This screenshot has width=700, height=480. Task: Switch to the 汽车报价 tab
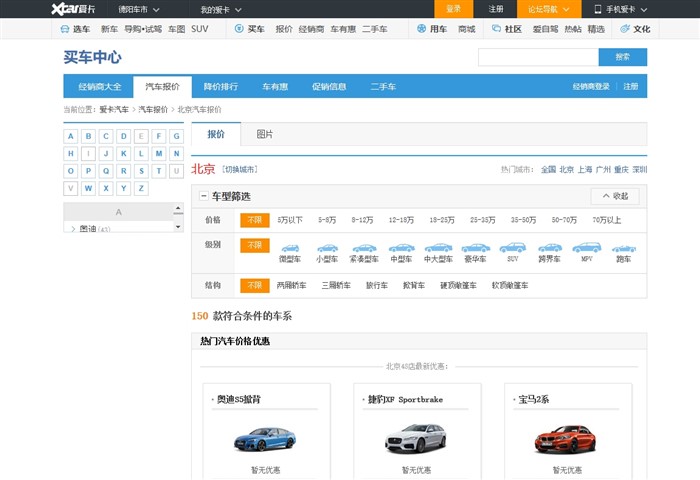[x=162, y=87]
